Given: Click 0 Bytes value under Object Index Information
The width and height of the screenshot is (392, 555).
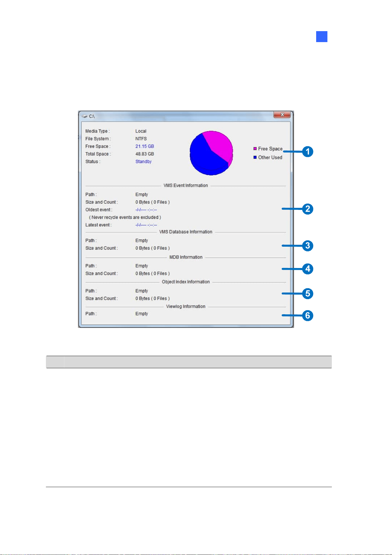Looking at the screenshot, I should 153,299.
